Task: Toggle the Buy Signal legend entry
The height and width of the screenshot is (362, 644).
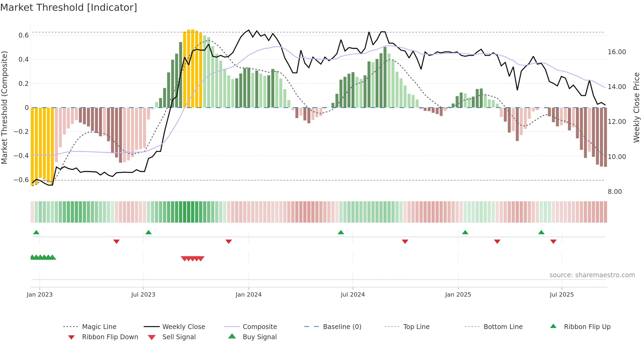Action: coord(252,337)
